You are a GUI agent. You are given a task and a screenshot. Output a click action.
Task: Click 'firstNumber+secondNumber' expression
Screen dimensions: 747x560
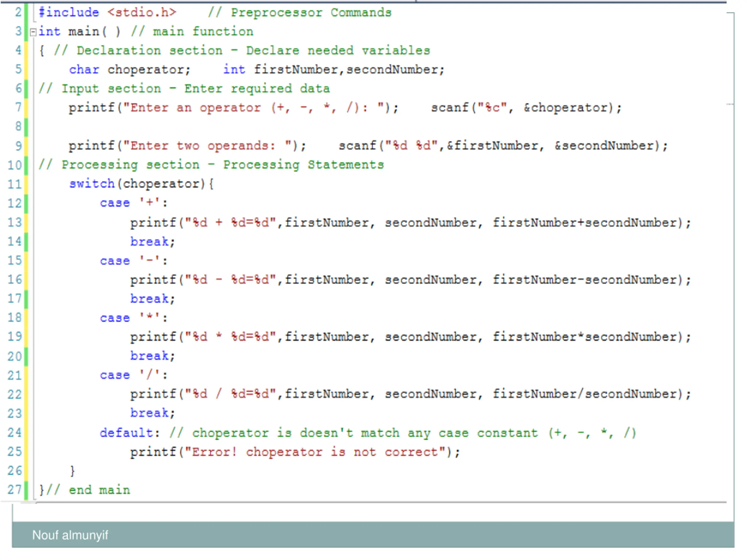[585, 223]
